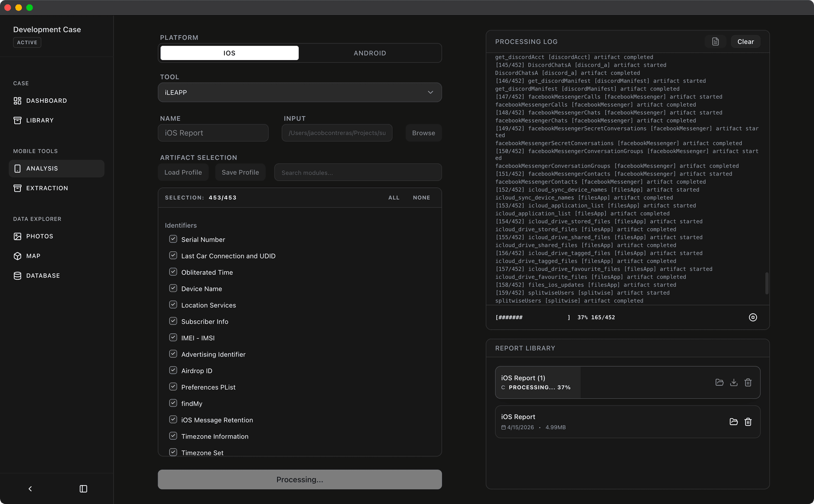Toggle the Advertising Identifier checkbox
This screenshot has height=504, width=814.
[173, 354]
